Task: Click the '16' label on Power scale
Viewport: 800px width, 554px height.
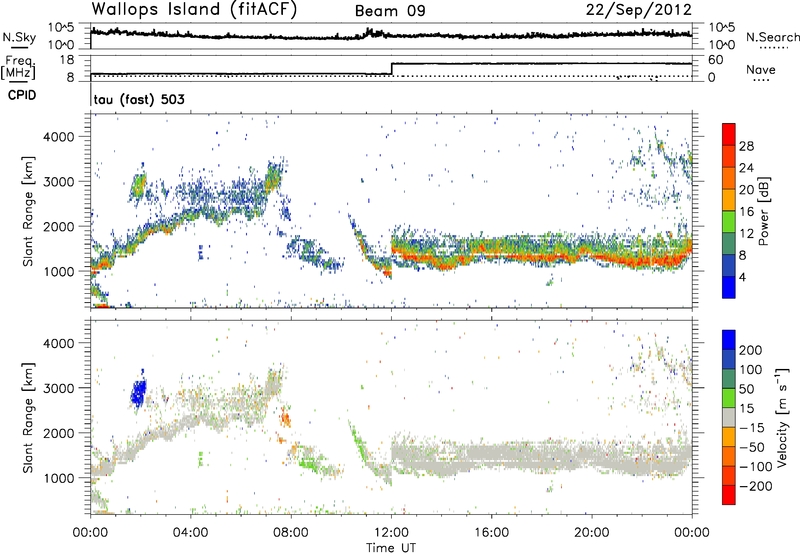Action: pyautogui.click(x=746, y=212)
